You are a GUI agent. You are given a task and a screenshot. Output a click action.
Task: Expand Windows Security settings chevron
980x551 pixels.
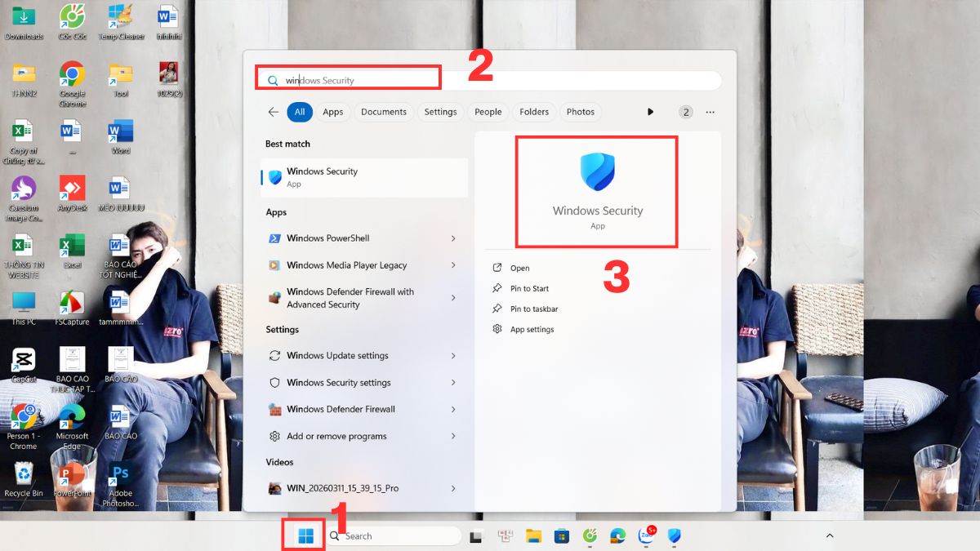tap(453, 383)
